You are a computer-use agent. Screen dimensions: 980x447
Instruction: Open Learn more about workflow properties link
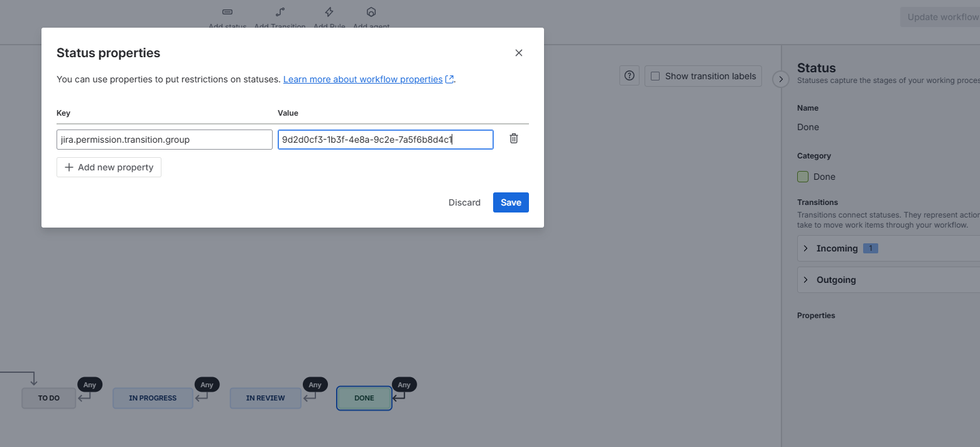pyautogui.click(x=363, y=79)
